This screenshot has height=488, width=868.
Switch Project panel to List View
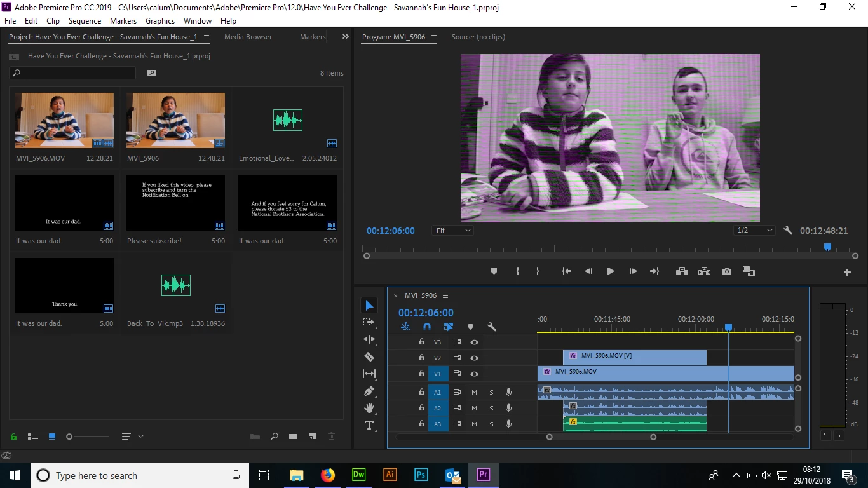[x=32, y=437]
